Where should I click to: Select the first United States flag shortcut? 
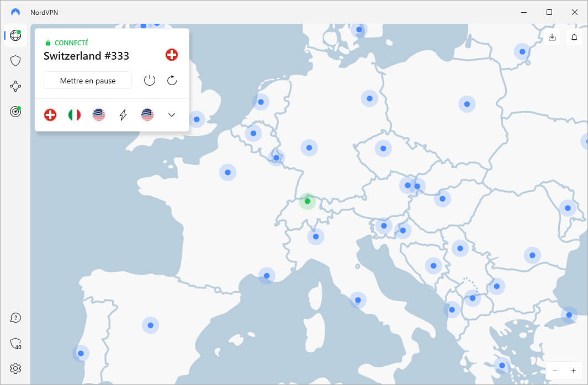click(x=99, y=115)
